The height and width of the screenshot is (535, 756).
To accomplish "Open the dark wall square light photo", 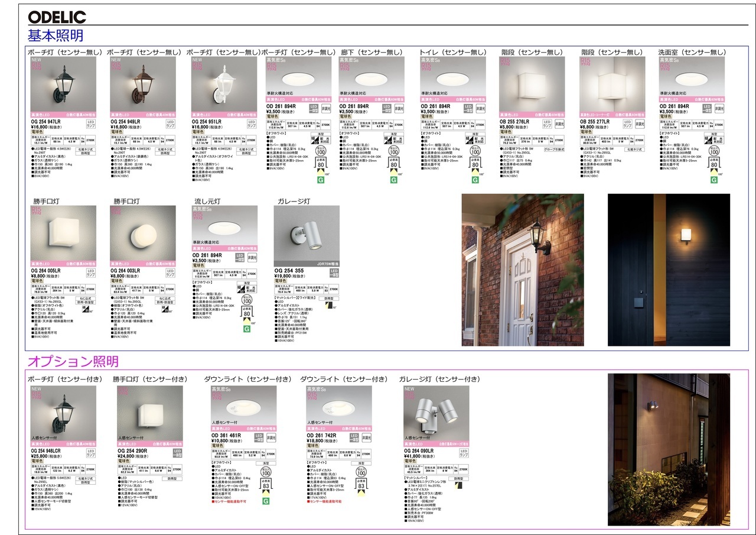I will [x=669, y=270].
